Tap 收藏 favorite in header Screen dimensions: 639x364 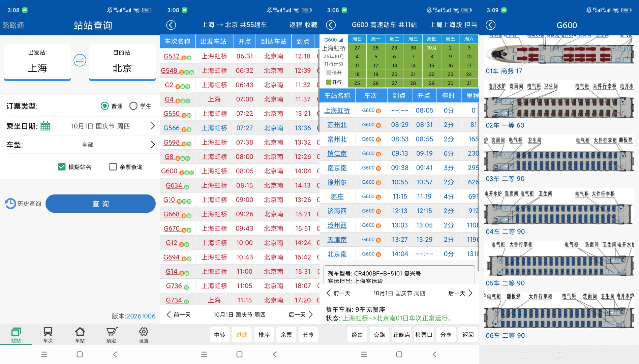pyautogui.click(x=310, y=25)
